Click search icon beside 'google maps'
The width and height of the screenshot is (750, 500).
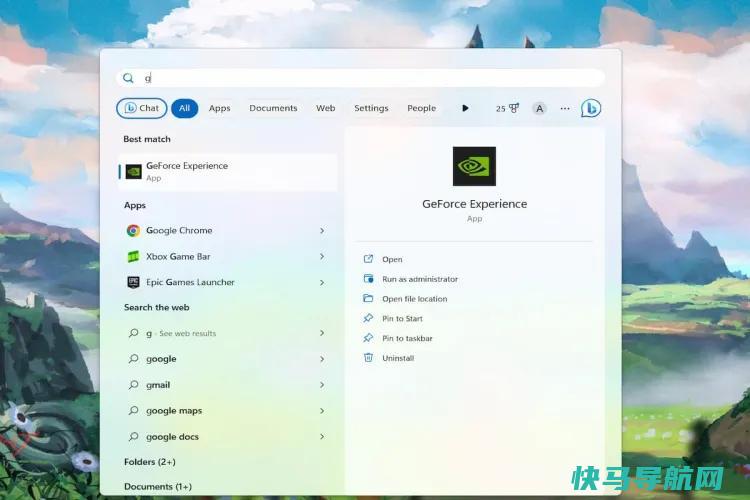point(133,411)
